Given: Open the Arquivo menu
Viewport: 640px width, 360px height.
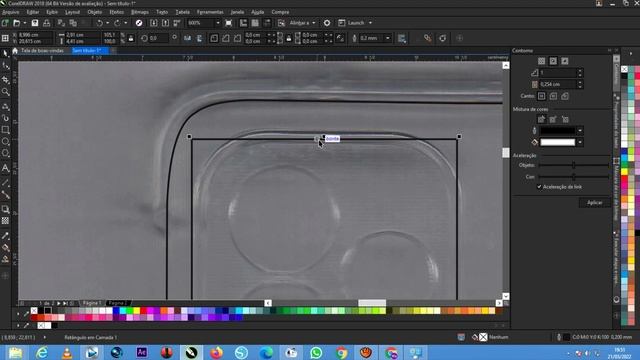Looking at the screenshot, I should point(11,12).
